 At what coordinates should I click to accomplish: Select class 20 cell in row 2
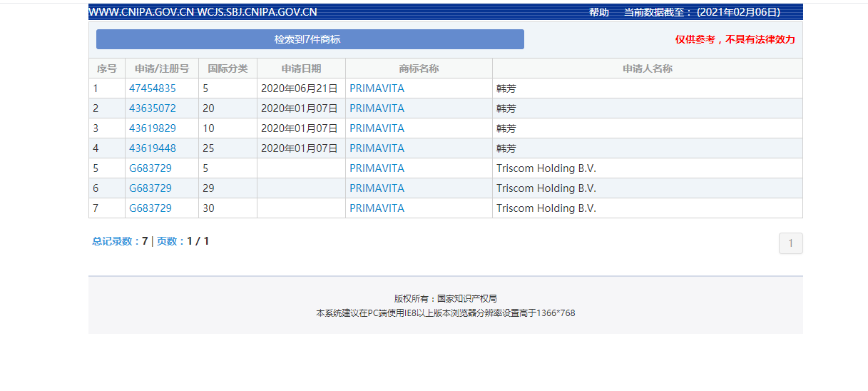pos(228,108)
